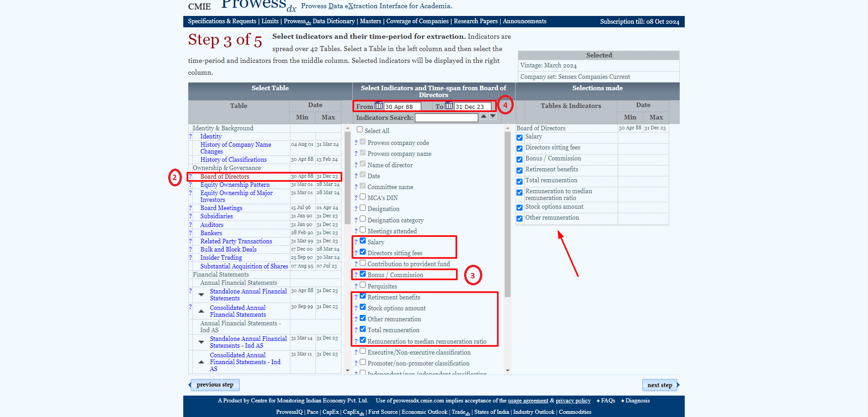Open help '?' for Salary indicator
The height and width of the screenshot is (417, 868).
356,242
